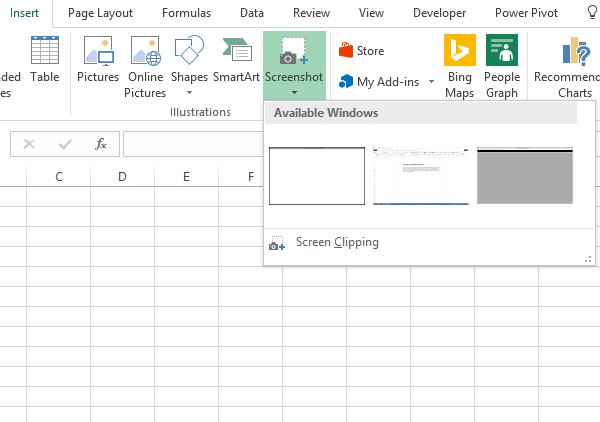The width and height of the screenshot is (600, 422).
Task: Click the Table icon in ribbon
Action: [x=44, y=60]
